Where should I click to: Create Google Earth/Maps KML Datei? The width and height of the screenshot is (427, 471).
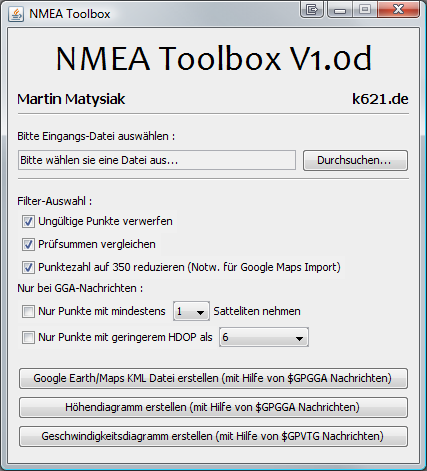tap(213, 378)
